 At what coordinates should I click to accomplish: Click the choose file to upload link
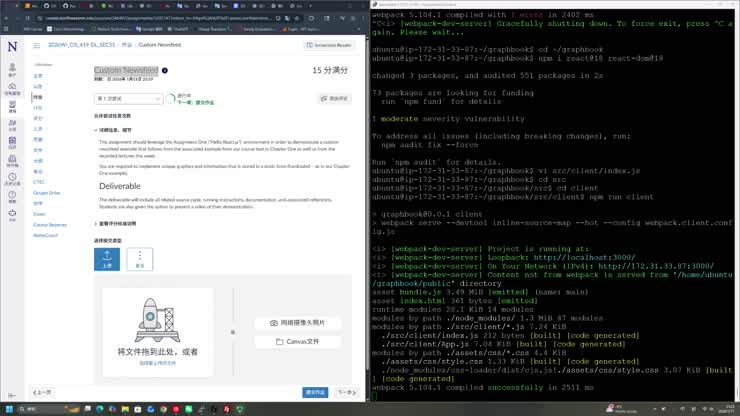pyautogui.click(x=158, y=363)
